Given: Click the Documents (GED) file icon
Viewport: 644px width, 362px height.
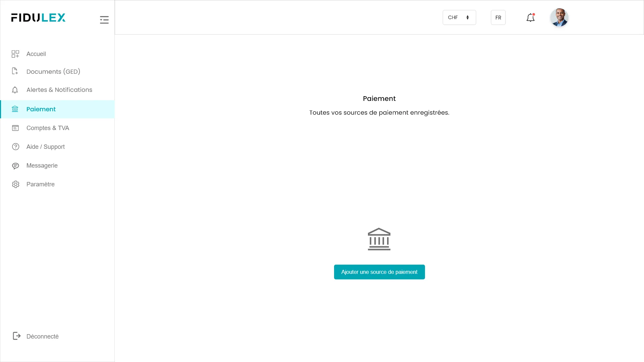Looking at the screenshot, I should pyautogui.click(x=15, y=71).
